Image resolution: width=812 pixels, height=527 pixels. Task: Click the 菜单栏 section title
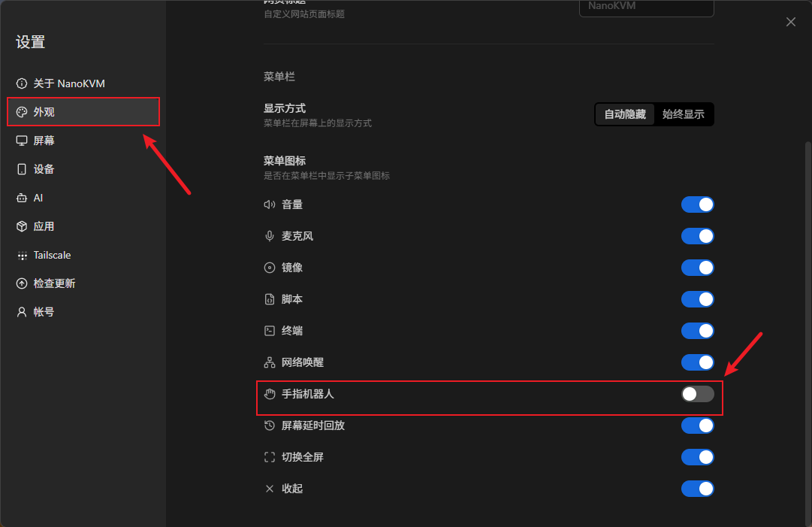(279, 77)
